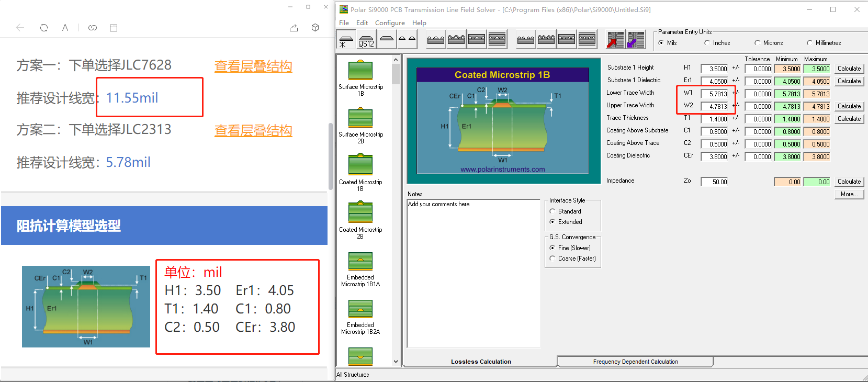Switch to Lossless Calculation tab

pyautogui.click(x=480, y=362)
